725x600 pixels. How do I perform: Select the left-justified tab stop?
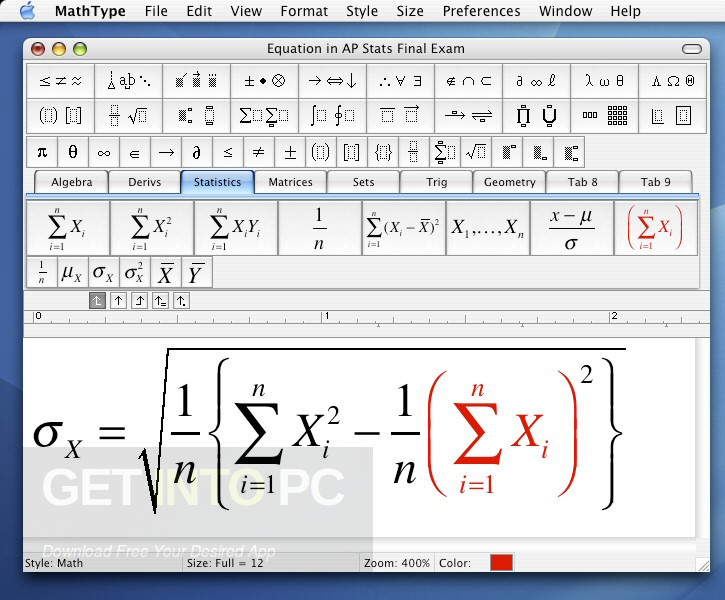pos(97,301)
